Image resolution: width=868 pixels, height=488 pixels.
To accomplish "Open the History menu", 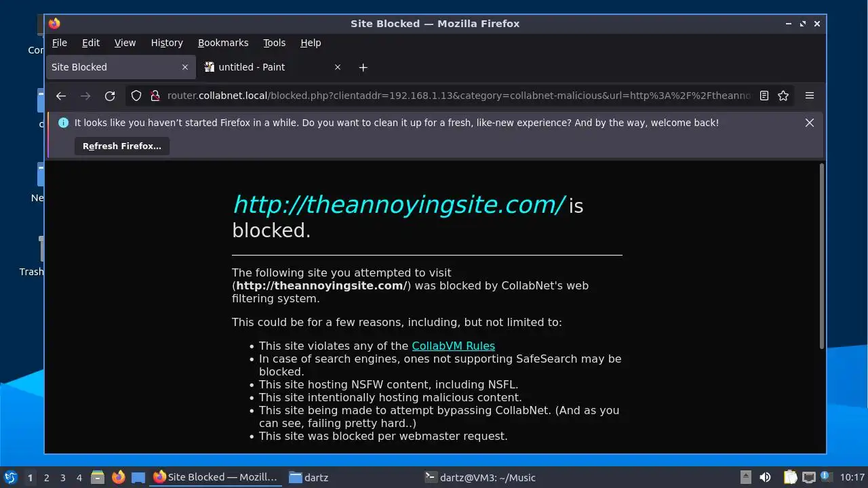I will pyautogui.click(x=167, y=43).
